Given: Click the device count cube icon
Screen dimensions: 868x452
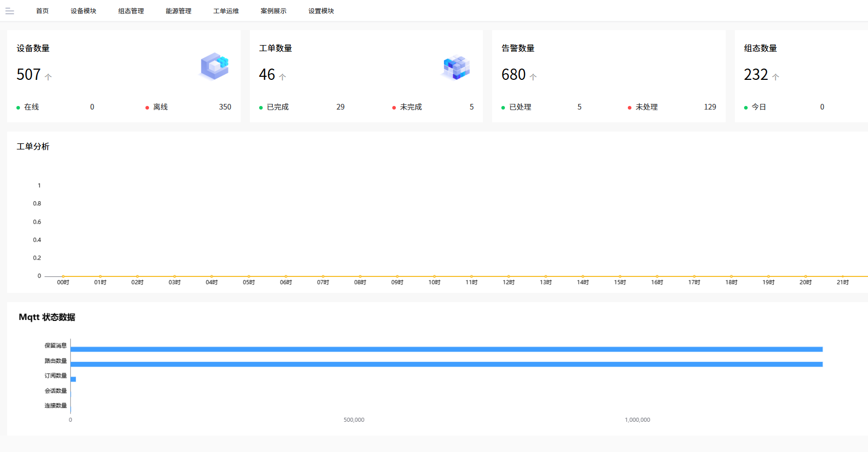Looking at the screenshot, I should point(215,67).
